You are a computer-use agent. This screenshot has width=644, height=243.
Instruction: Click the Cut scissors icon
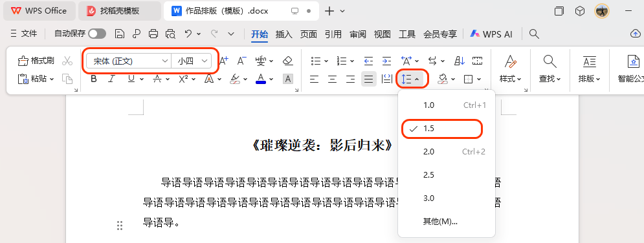(x=67, y=61)
